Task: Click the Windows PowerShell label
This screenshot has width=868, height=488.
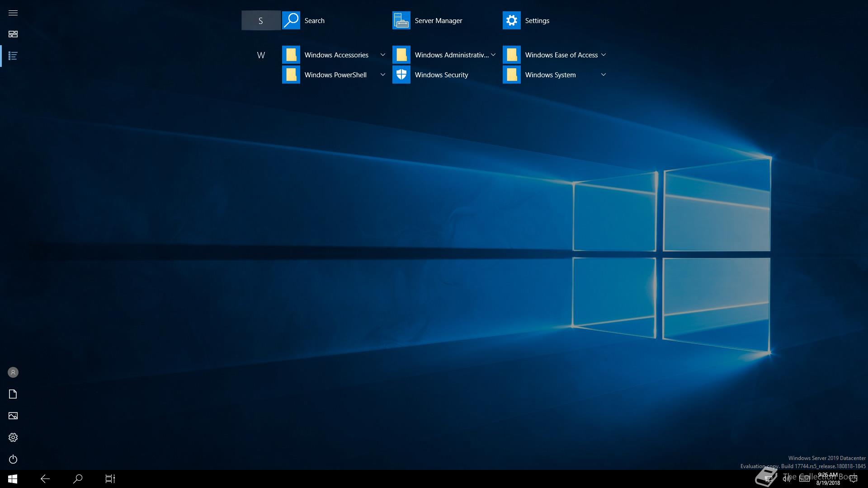Action: (335, 75)
